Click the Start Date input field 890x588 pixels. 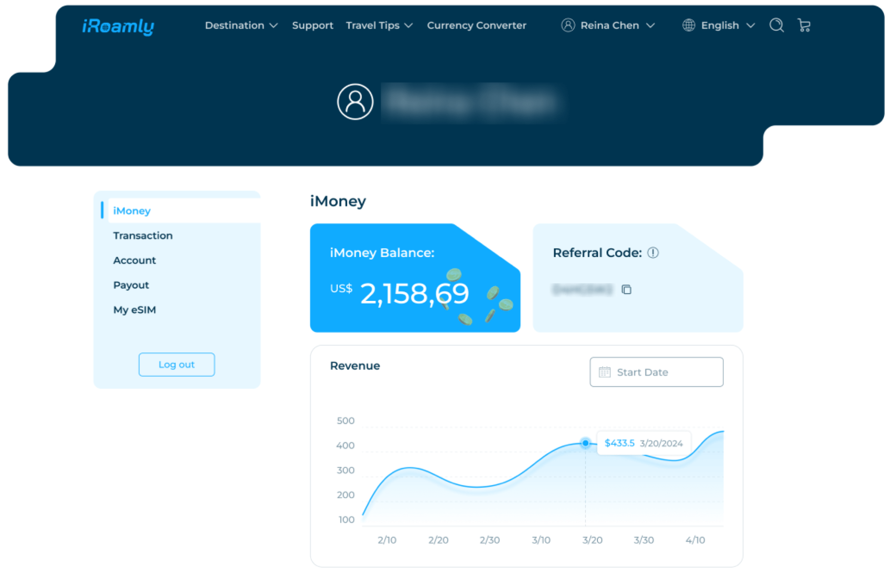pos(656,372)
